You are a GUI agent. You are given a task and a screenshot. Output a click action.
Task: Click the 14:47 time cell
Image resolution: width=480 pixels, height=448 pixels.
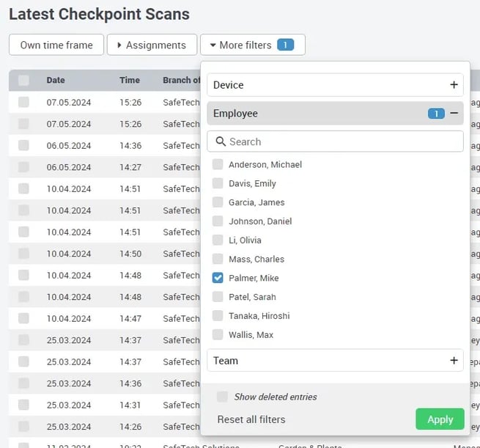click(x=130, y=319)
